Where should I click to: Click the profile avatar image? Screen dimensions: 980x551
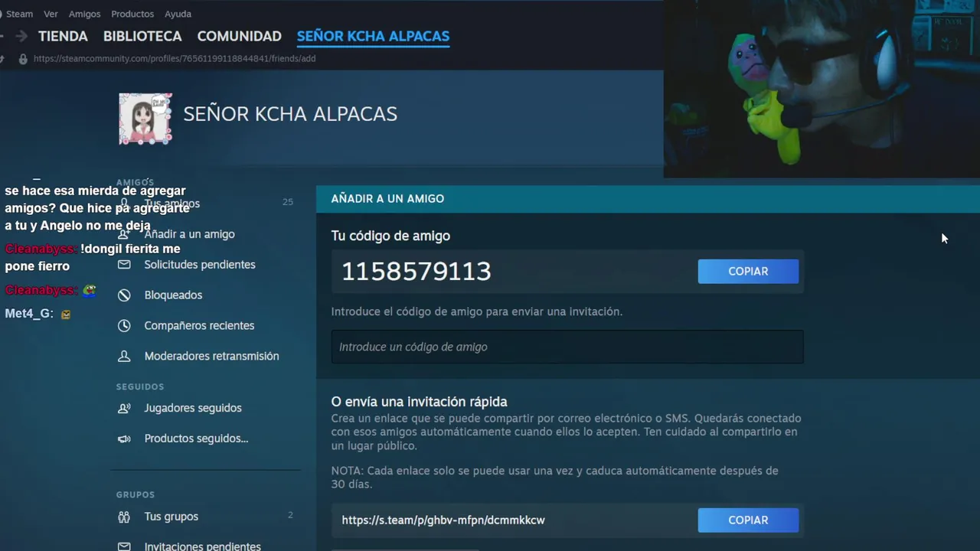coord(145,119)
